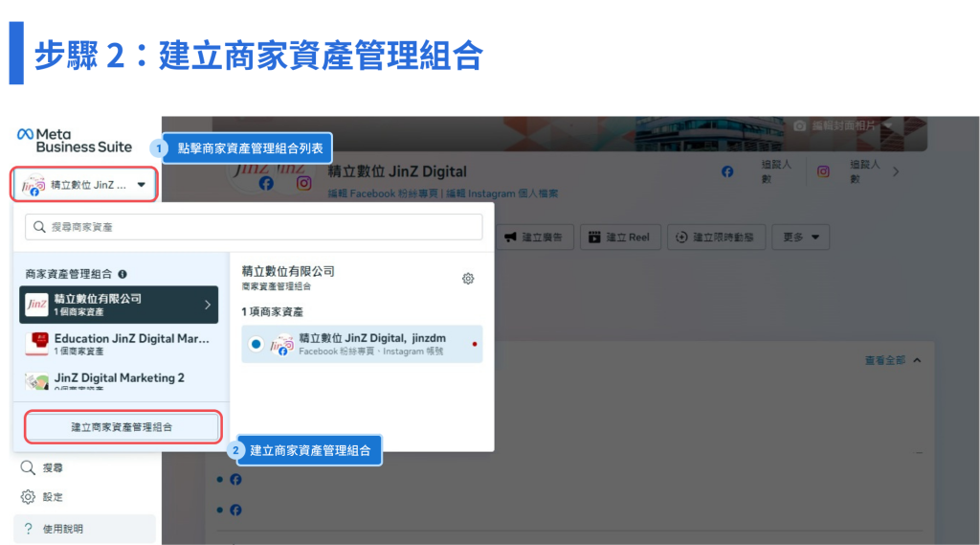Click the 搜尋 magnifier icon in sidebar
The width and height of the screenshot is (980, 545).
point(28,468)
